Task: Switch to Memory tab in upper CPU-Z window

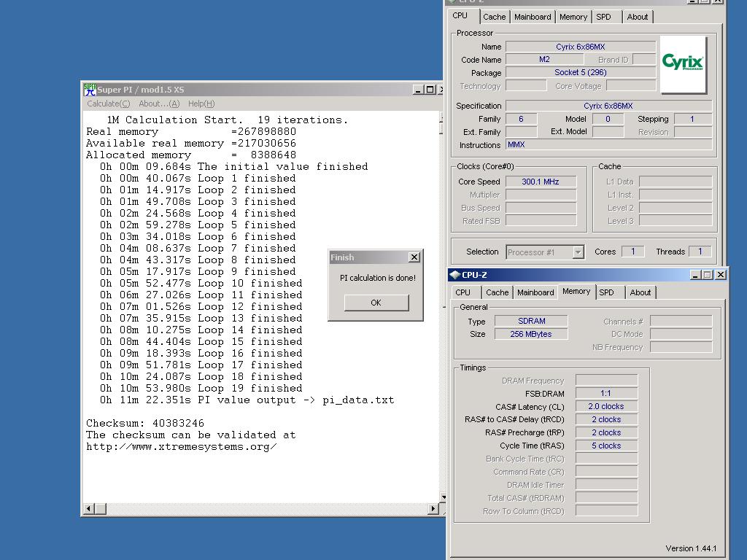Action: pyautogui.click(x=573, y=17)
